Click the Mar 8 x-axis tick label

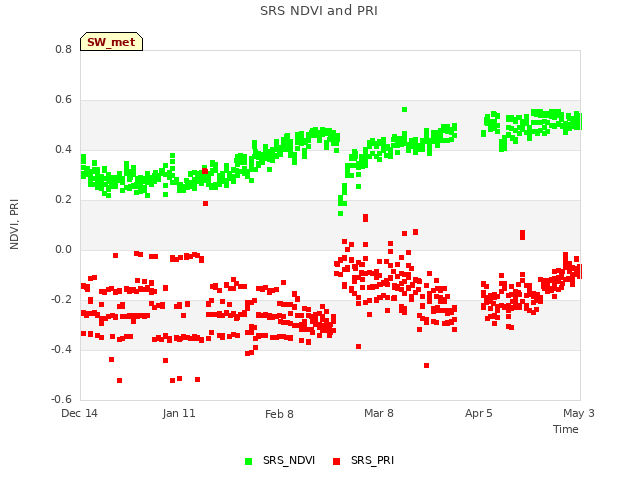point(379,413)
